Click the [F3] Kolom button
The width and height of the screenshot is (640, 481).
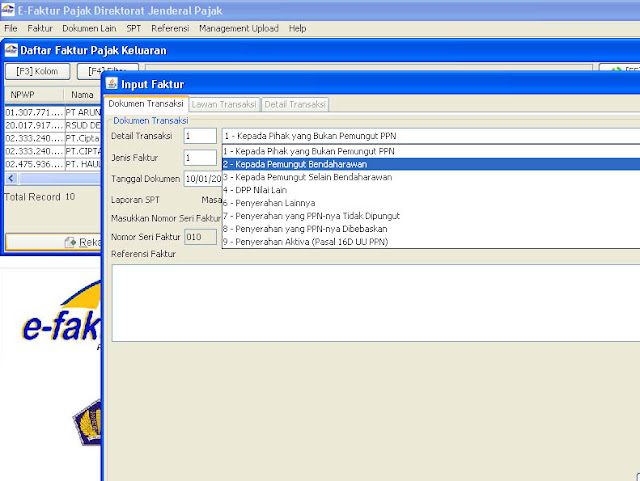click(x=38, y=71)
